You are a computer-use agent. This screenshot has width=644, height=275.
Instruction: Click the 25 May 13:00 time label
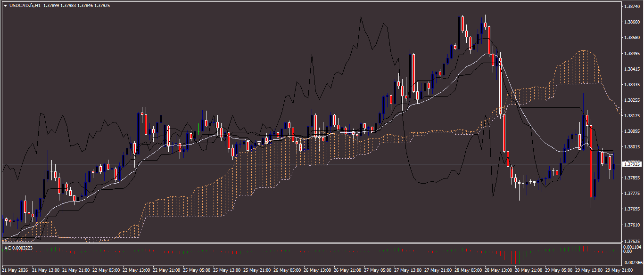click(227, 271)
